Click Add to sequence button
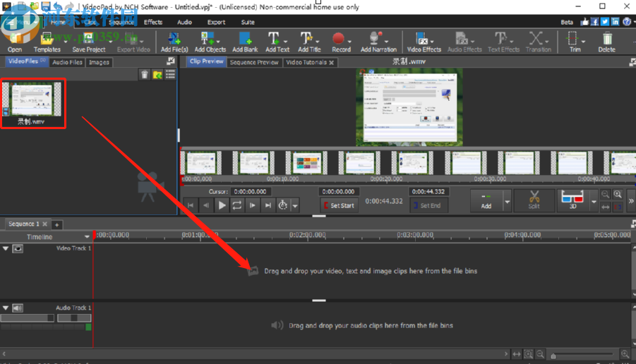 point(486,200)
